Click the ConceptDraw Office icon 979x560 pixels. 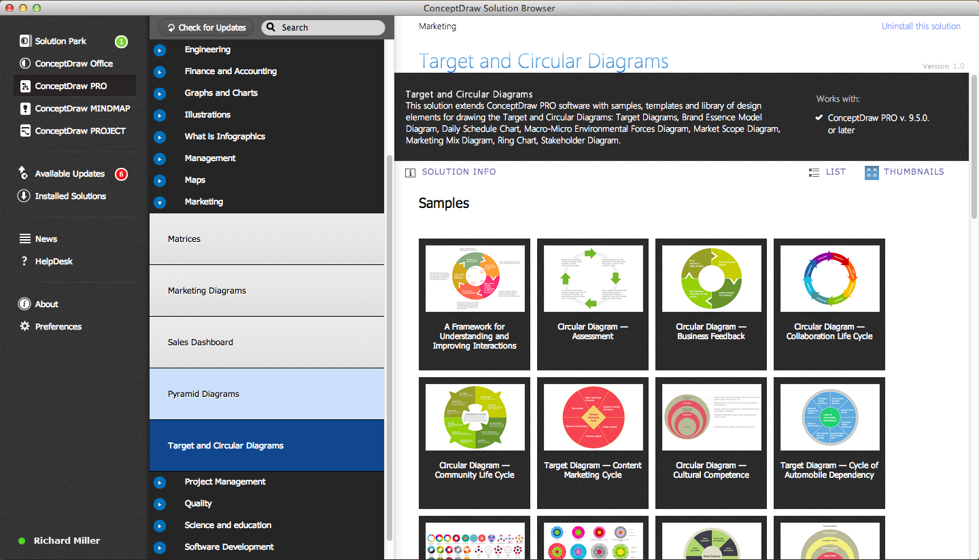tap(25, 64)
